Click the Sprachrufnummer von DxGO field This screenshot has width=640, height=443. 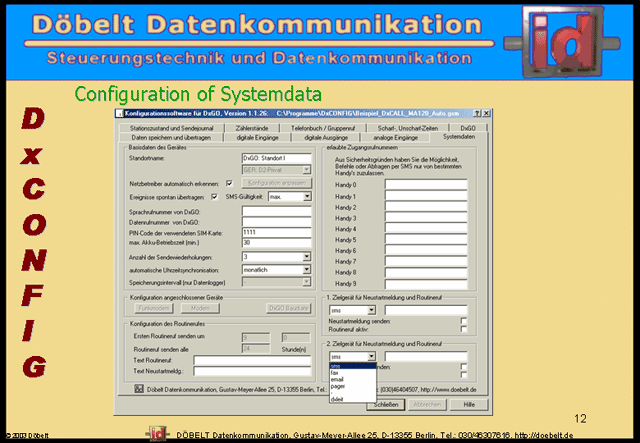276,211
